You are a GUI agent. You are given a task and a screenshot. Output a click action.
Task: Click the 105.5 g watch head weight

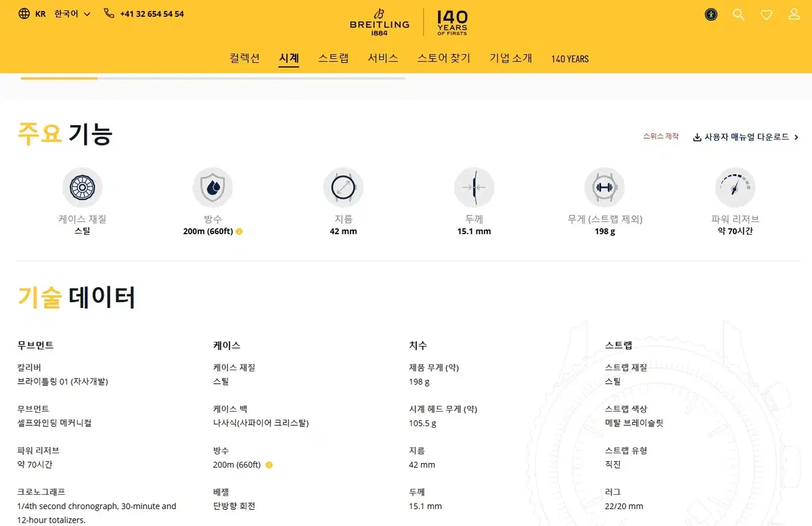pos(422,423)
